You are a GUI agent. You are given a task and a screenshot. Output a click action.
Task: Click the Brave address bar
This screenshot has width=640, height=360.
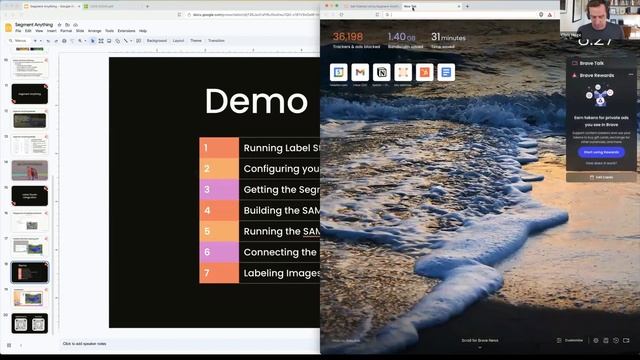click(x=461, y=15)
